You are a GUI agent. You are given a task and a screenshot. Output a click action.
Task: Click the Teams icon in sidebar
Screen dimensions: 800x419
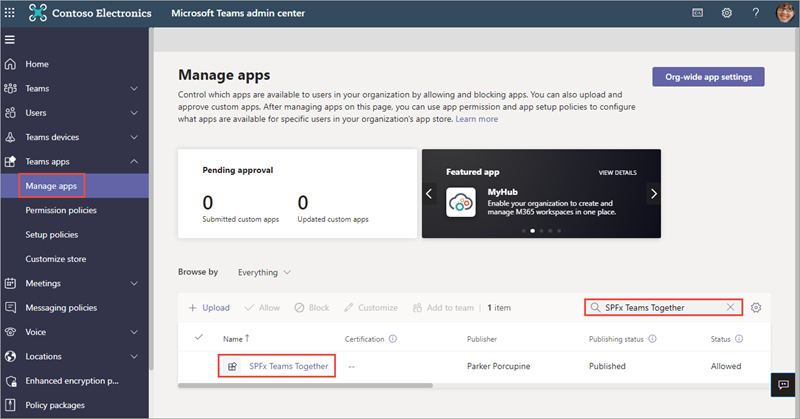[x=10, y=88]
